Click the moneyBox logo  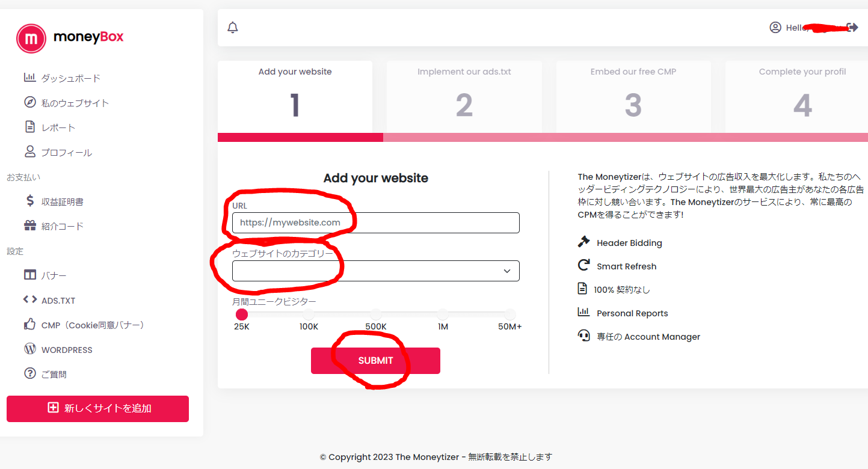click(70, 38)
